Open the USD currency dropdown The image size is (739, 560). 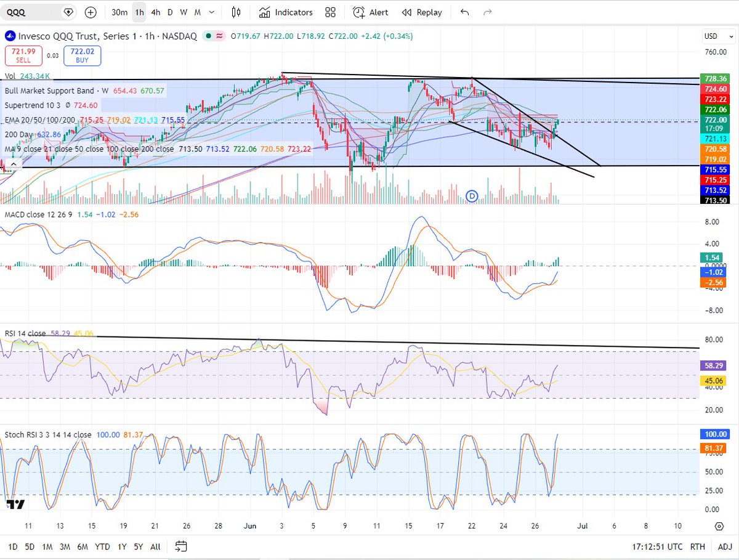[713, 36]
